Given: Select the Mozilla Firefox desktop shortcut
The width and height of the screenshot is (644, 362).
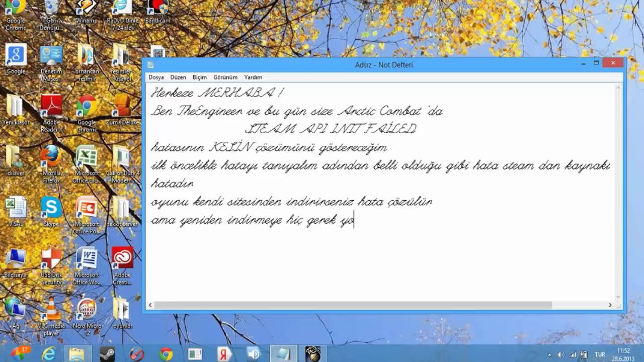Looking at the screenshot, I should pos(51,164).
